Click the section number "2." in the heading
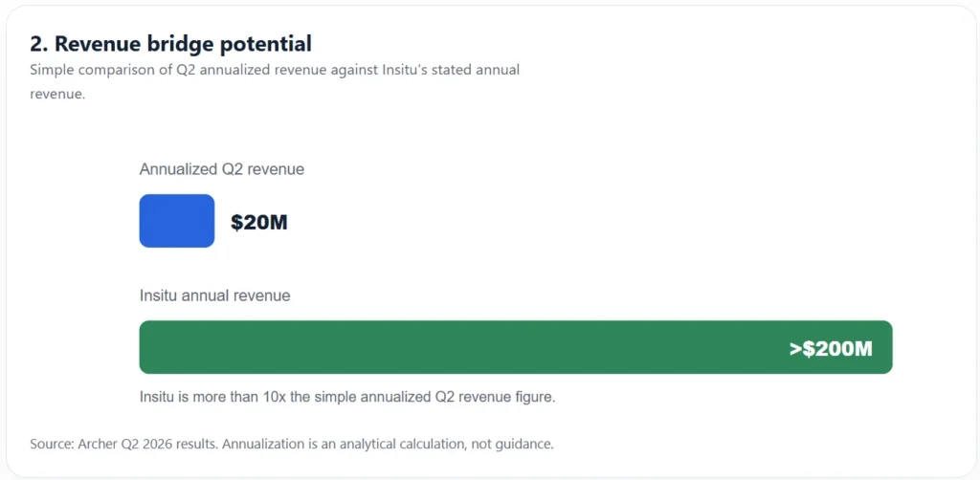The image size is (980, 480). [38, 44]
